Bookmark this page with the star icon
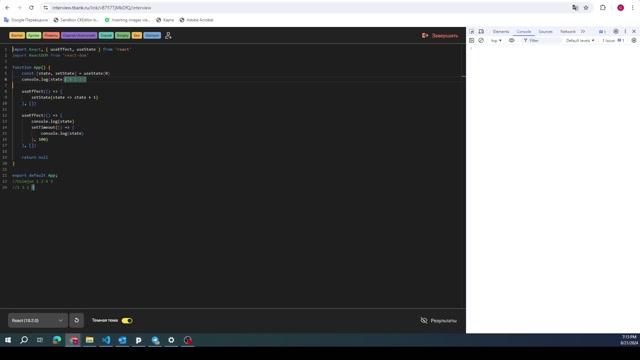 (x=586, y=8)
